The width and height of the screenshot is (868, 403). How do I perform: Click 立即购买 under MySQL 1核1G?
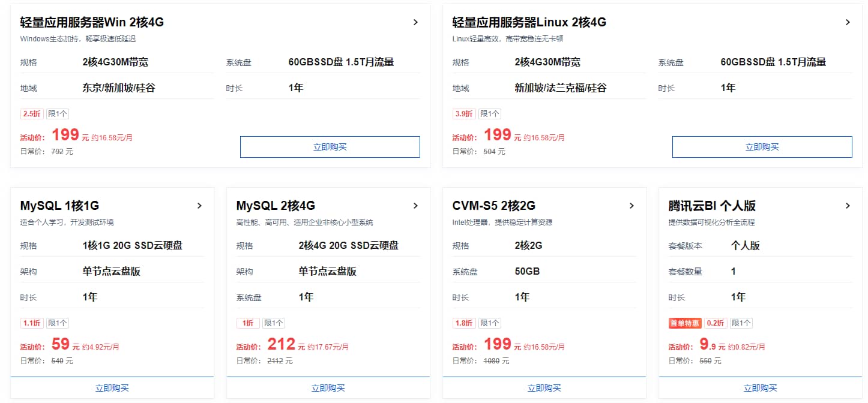tap(112, 388)
